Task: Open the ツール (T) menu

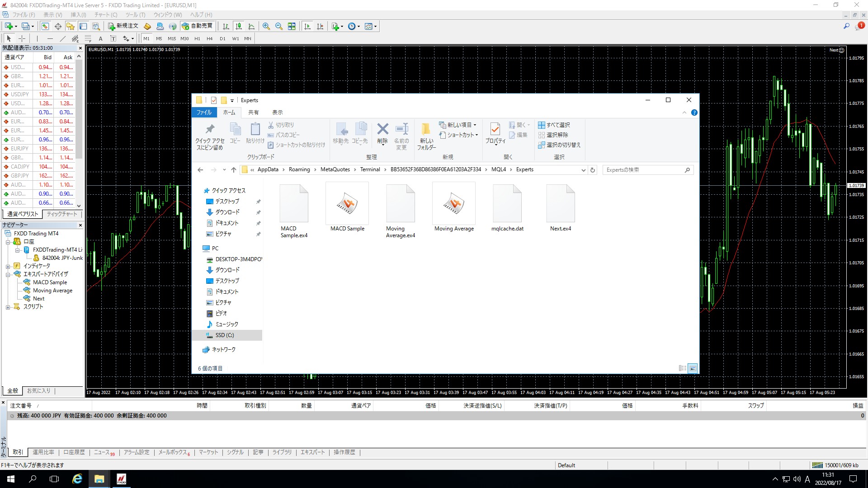Action: (x=135, y=14)
